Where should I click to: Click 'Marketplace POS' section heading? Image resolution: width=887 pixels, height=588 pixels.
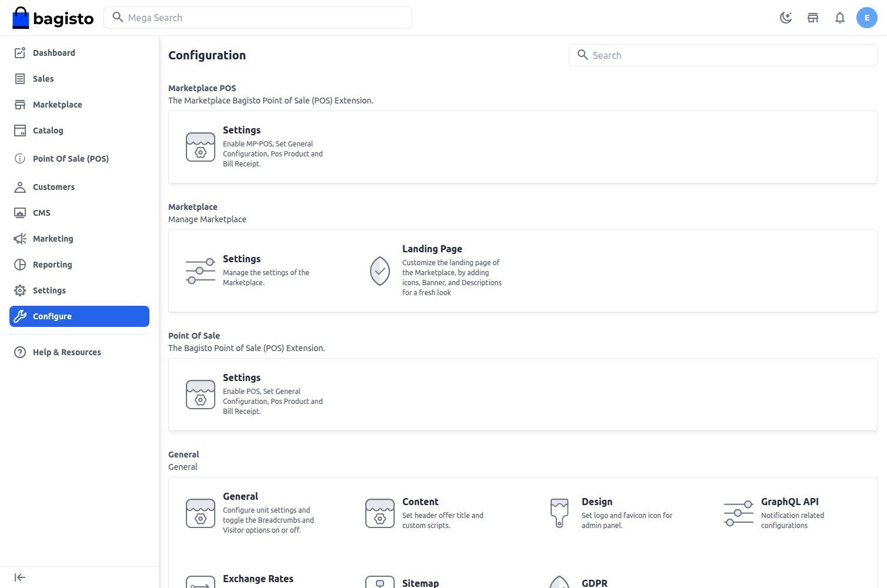pyautogui.click(x=202, y=88)
